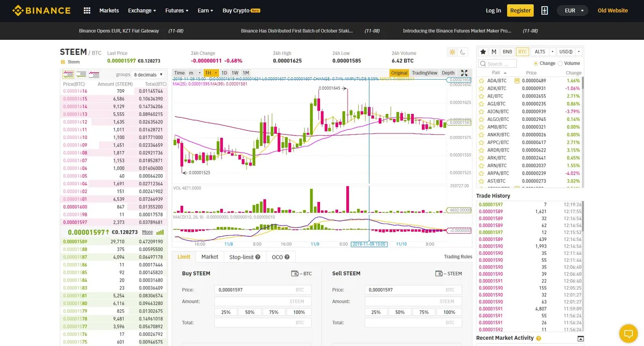Select the Change radio button

[x=536, y=63]
